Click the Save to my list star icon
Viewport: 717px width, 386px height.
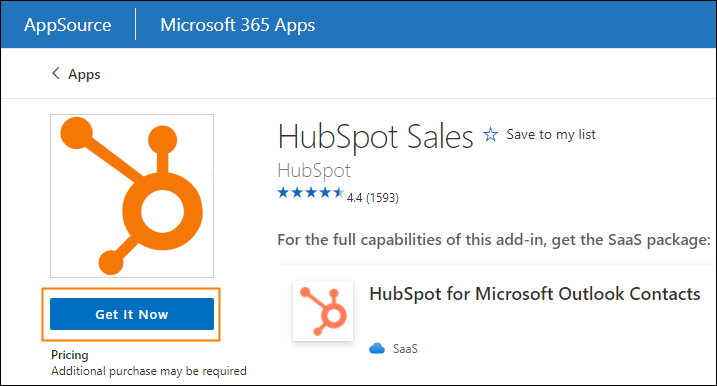491,134
